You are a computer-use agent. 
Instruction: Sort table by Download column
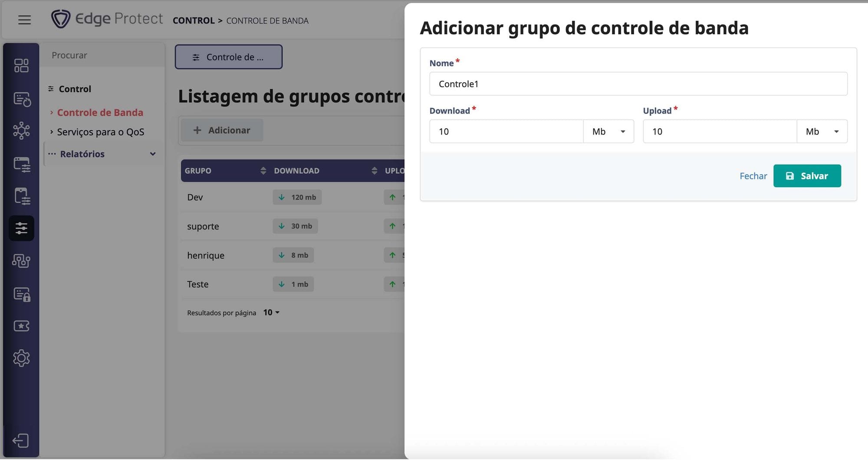(x=374, y=171)
